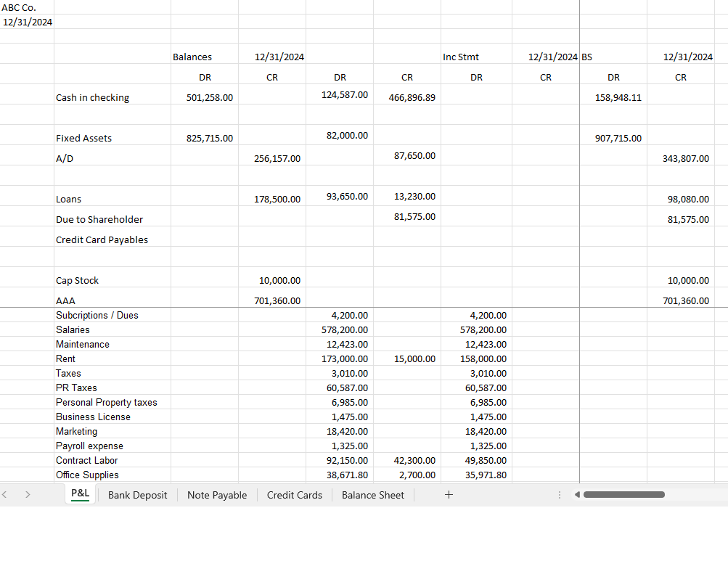Select the Rent credit 15,000.00 cell
The width and height of the screenshot is (728, 582).
coord(414,359)
